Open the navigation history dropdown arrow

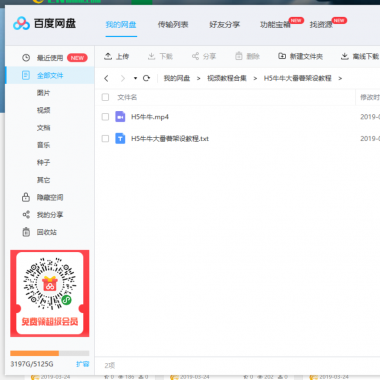[135, 78]
